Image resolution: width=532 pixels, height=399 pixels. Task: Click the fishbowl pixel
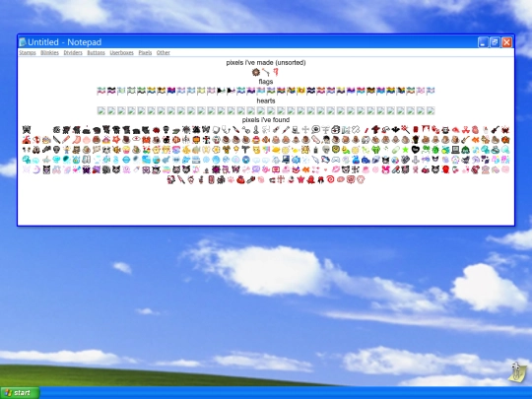[156, 160]
